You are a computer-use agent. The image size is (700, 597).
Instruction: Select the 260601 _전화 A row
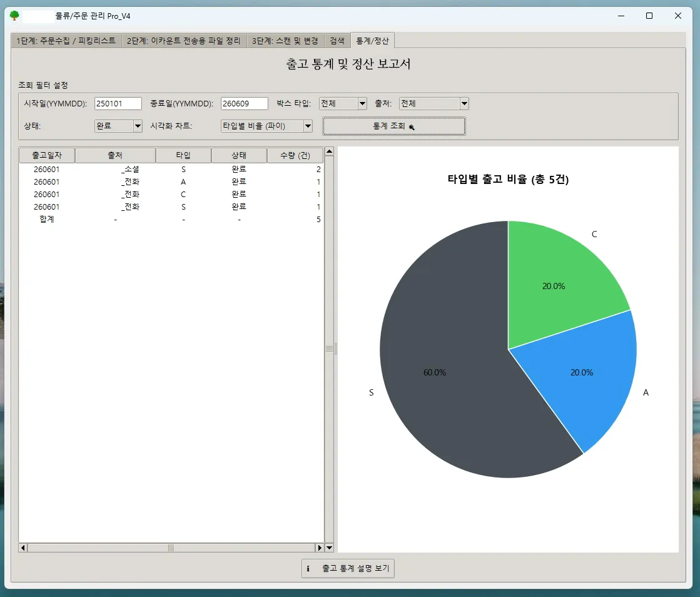click(x=171, y=181)
